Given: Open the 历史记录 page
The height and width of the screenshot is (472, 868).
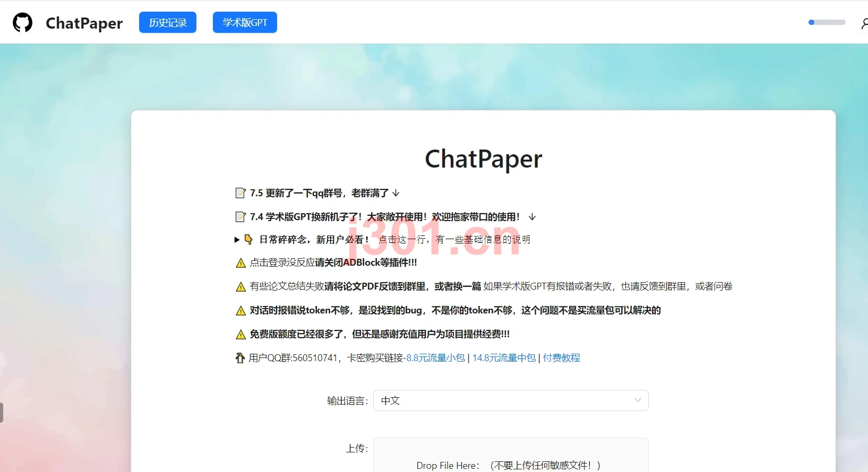Looking at the screenshot, I should coord(168,22).
